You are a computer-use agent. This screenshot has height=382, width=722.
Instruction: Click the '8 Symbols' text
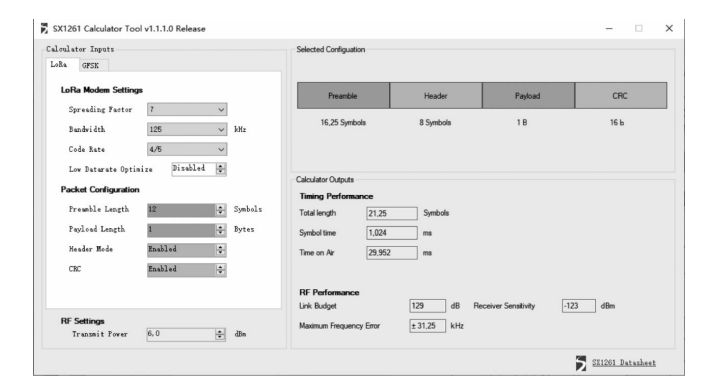pos(435,122)
